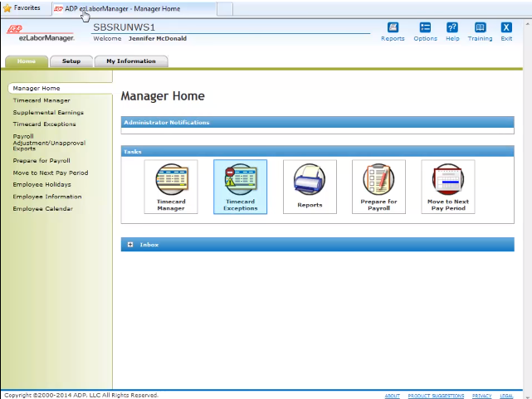
Task: Click the Help question mark icon
Action: pyautogui.click(x=452, y=28)
